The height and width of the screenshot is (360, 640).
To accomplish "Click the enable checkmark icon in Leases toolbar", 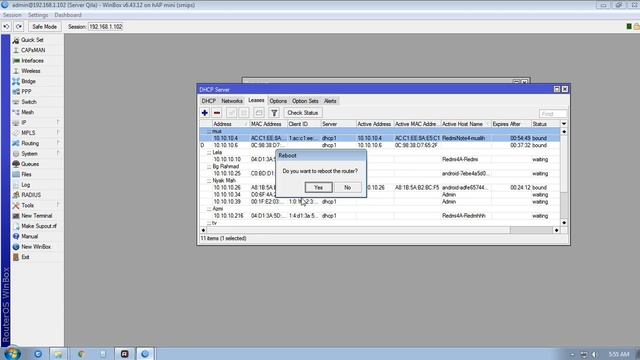I will [x=231, y=113].
